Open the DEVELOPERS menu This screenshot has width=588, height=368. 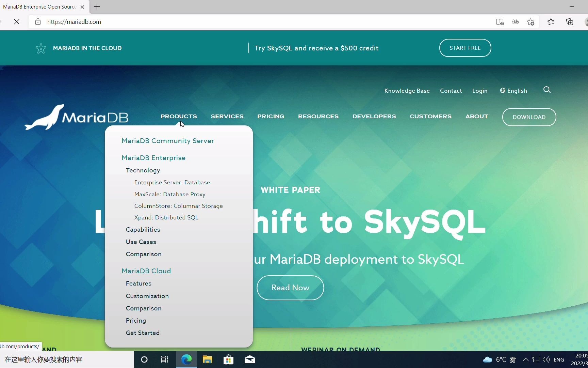374,116
